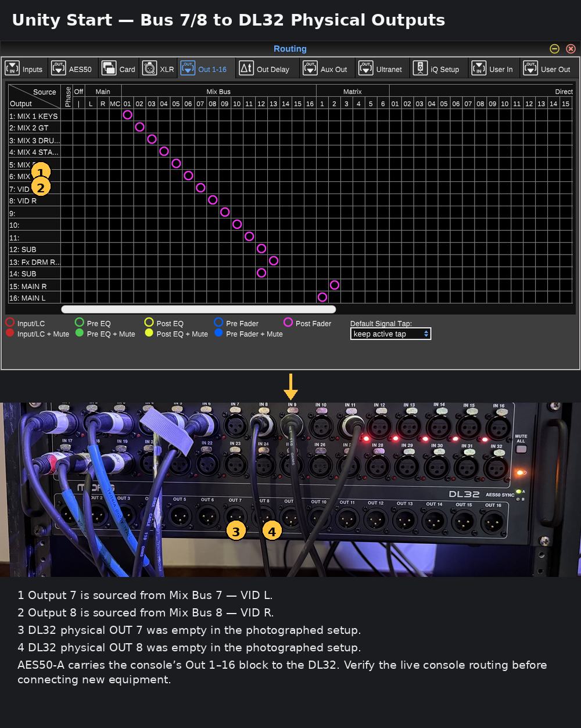Click the '2: MIX 2 GT' output row label
Screen dimensions: 581x728
[34, 128]
